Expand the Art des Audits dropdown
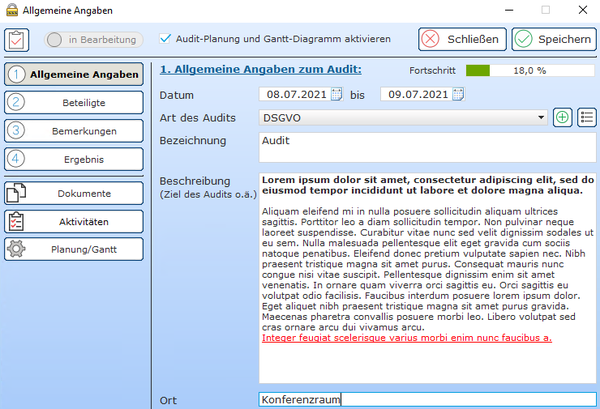Screen dimensions: 600x409 click(x=541, y=117)
